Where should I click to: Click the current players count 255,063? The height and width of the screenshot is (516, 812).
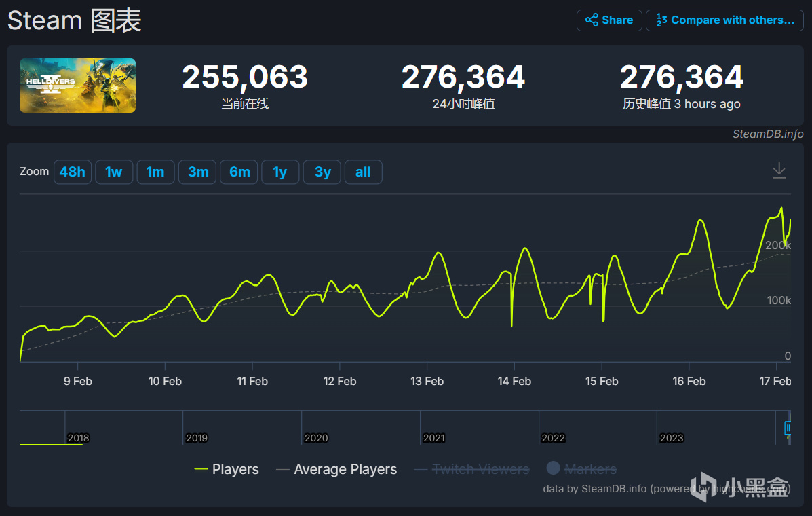coord(245,77)
